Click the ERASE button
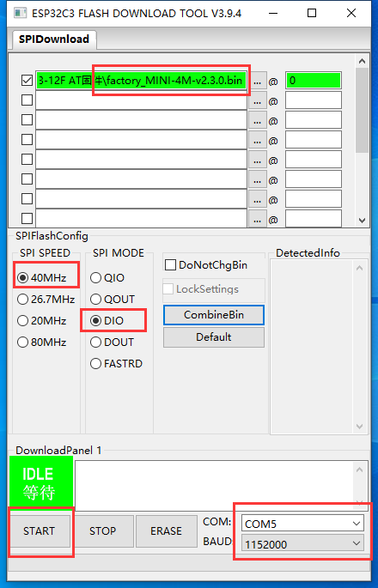The image size is (378, 588). (167, 531)
